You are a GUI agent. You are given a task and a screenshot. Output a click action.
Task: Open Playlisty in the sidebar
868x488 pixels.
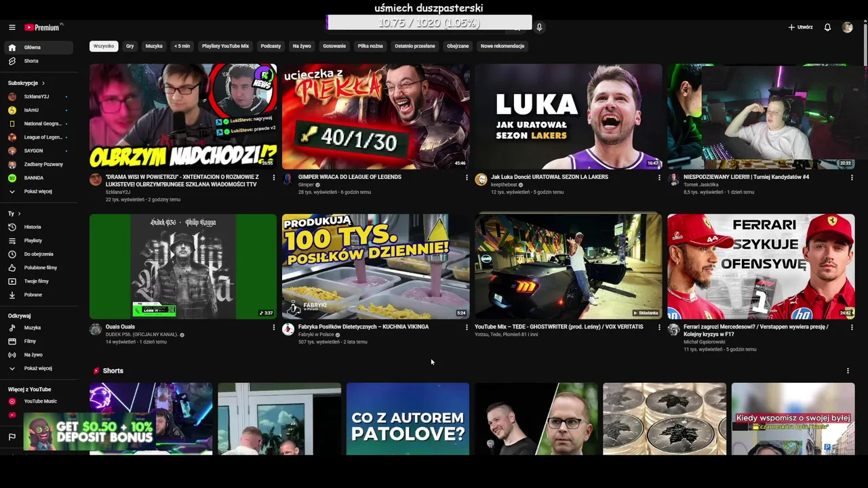38,241
